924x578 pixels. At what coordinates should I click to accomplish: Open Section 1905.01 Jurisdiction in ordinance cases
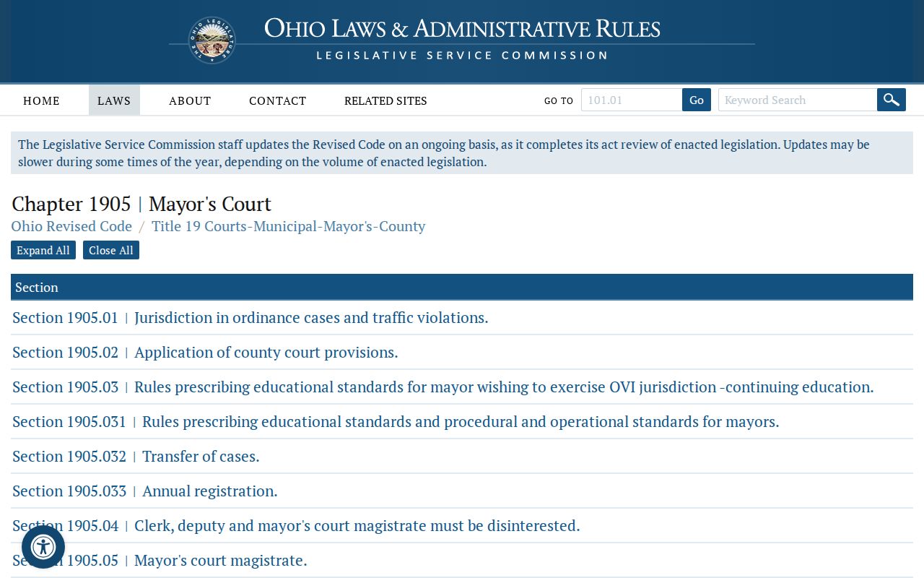(250, 317)
